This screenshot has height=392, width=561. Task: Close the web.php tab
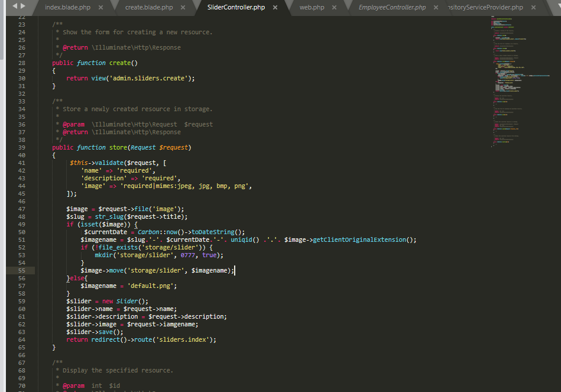pos(335,8)
